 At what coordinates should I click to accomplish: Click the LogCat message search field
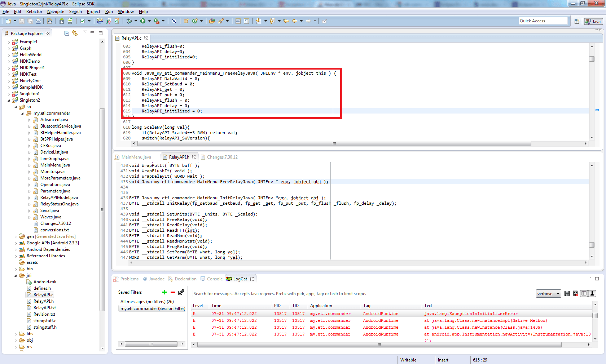[x=363, y=294]
